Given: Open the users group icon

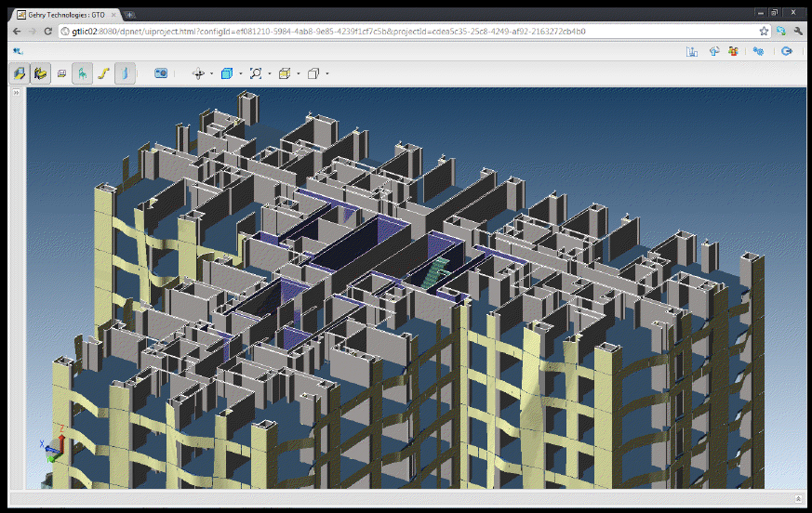Looking at the screenshot, I should 733,51.
